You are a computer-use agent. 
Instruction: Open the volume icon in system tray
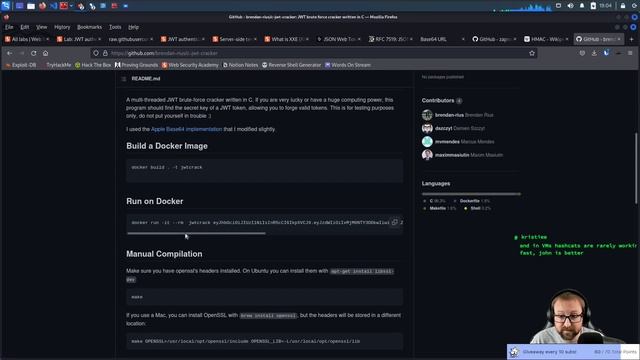(570, 6)
